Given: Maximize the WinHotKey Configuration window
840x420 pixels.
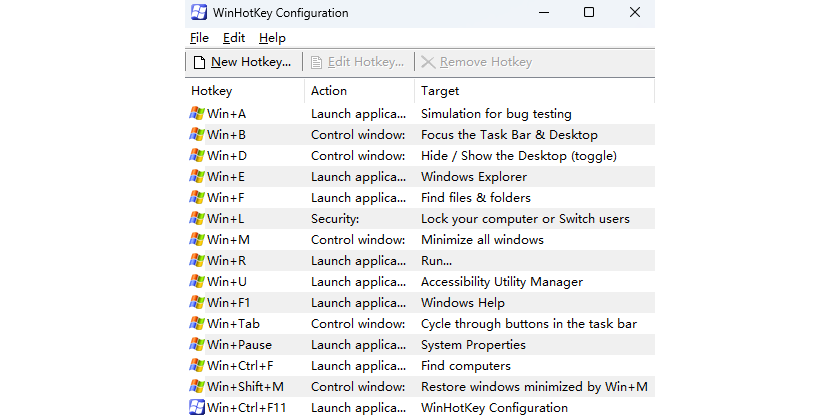Looking at the screenshot, I should 589,13.
